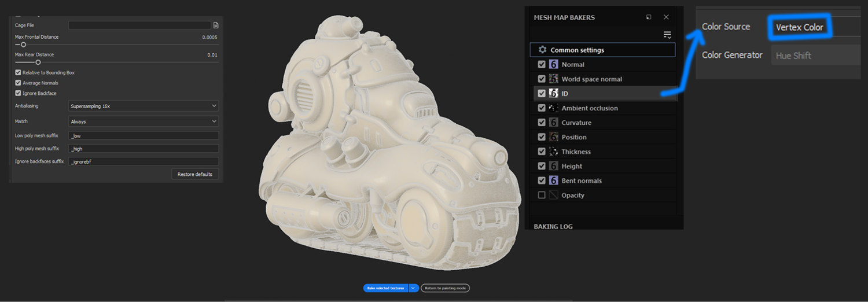
Task: Select the Height baker icon
Action: (x=553, y=166)
